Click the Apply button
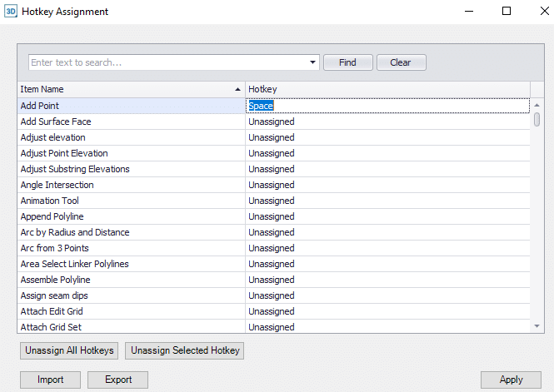This screenshot has width=554, height=392. click(511, 380)
